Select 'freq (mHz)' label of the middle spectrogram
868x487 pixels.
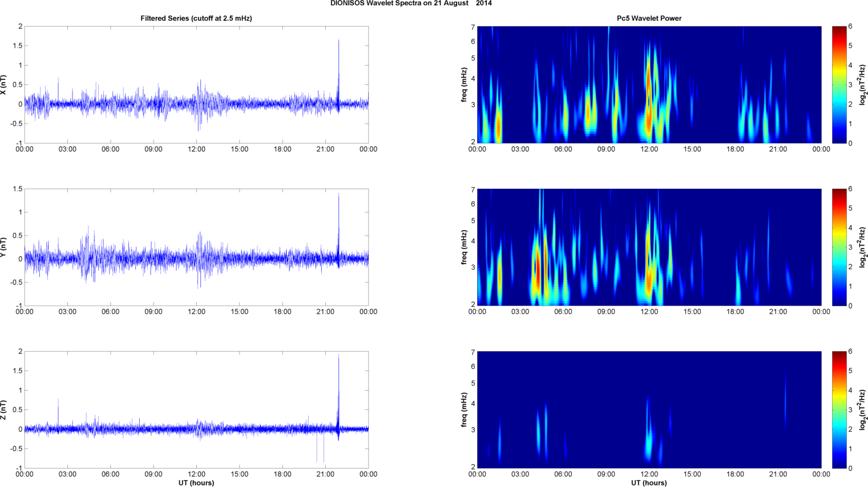(x=465, y=247)
